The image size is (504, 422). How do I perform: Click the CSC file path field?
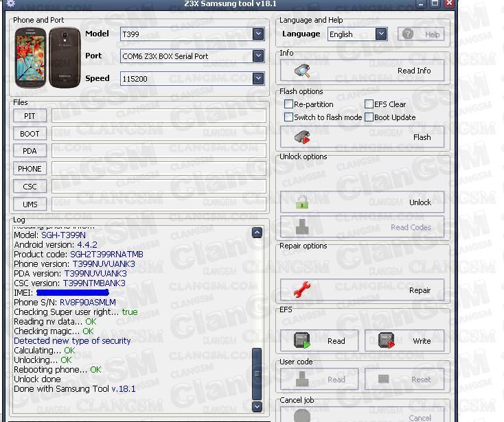click(x=159, y=187)
